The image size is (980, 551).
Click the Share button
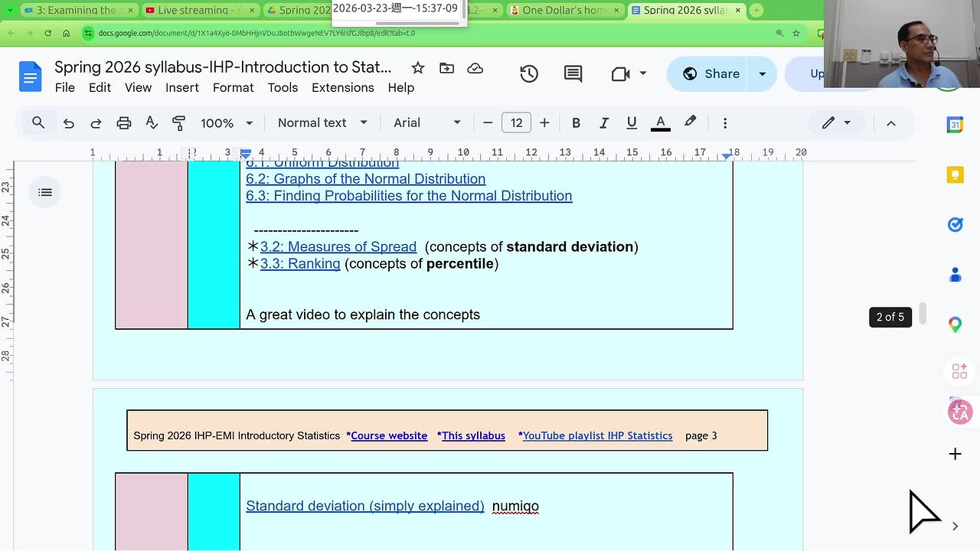[710, 73]
